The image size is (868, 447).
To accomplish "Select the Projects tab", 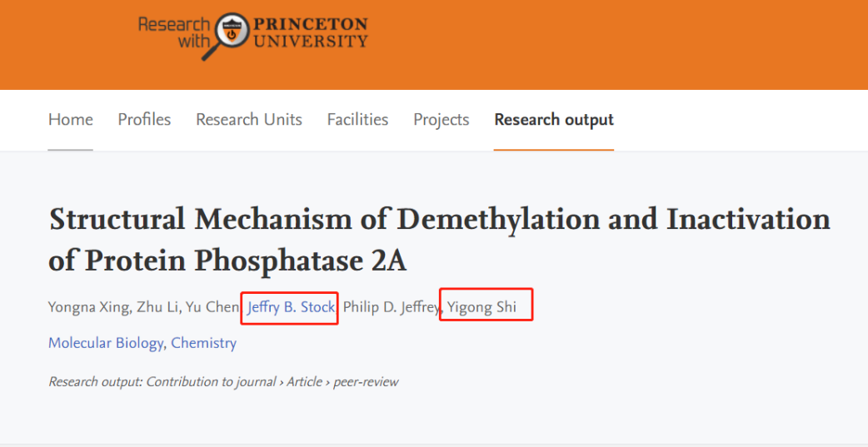I will click(x=441, y=120).
